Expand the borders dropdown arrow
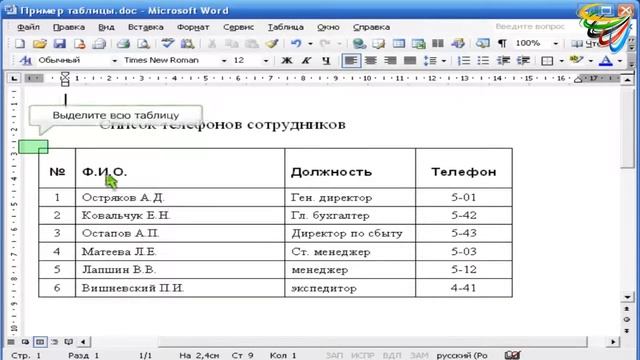 pyautogui.click(x=562, y=60)
